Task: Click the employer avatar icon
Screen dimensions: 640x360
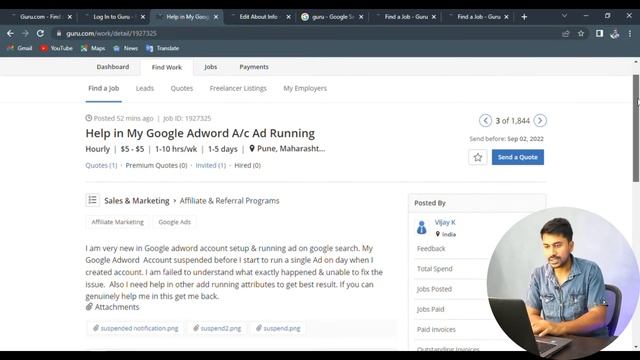Action: pyautogui.click(x=422, y=227)
